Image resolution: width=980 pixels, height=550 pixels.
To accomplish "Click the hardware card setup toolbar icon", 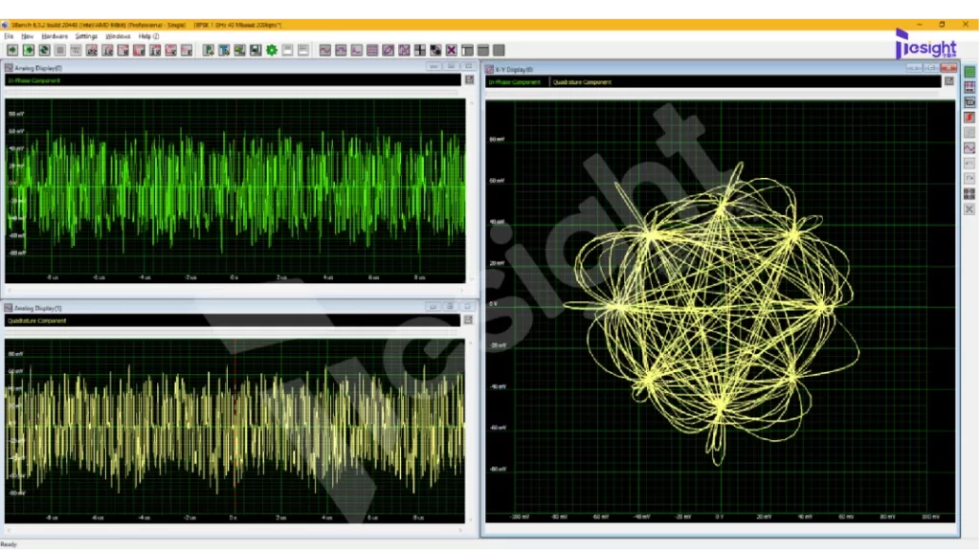I will pos(240,50).
